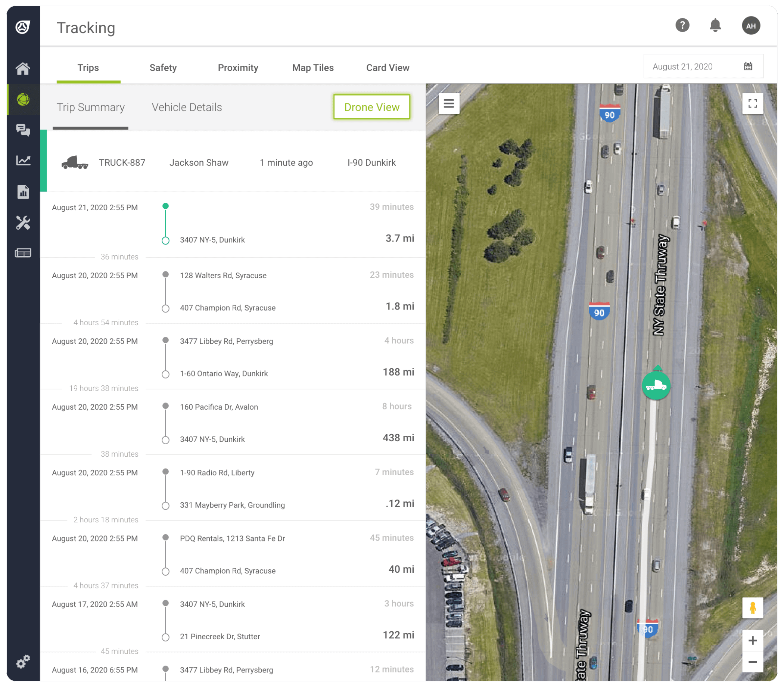Viewport: 784px width, 687px height.
Task: Select the Vehicle Details sub-tab
Action: point(187,108)
